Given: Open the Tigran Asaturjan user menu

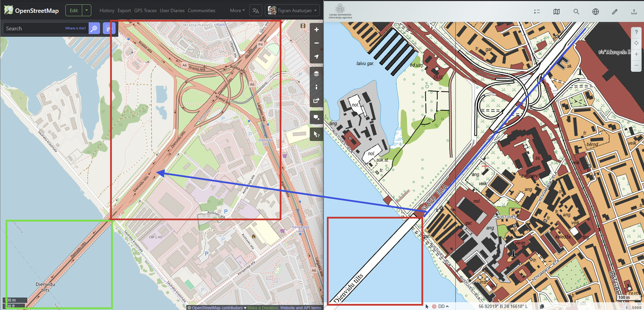Looking at the screenshot, I should (x=292, y=10).
